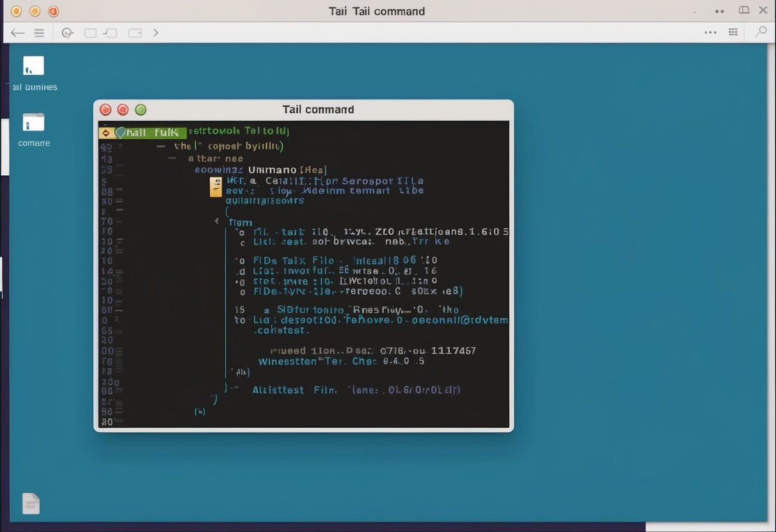This screenshot has width=776, height=532.
Task: Select the highlighted 'hall Fulk' terminal prompt
Action: click(150, 132)
